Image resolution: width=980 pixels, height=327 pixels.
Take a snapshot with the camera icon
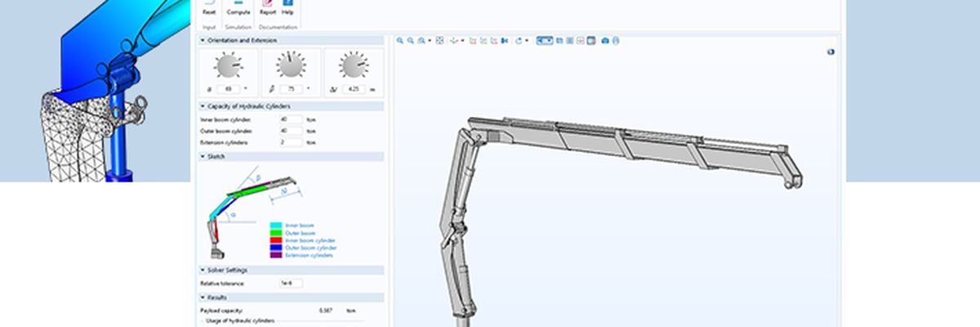tap(604, 40)
